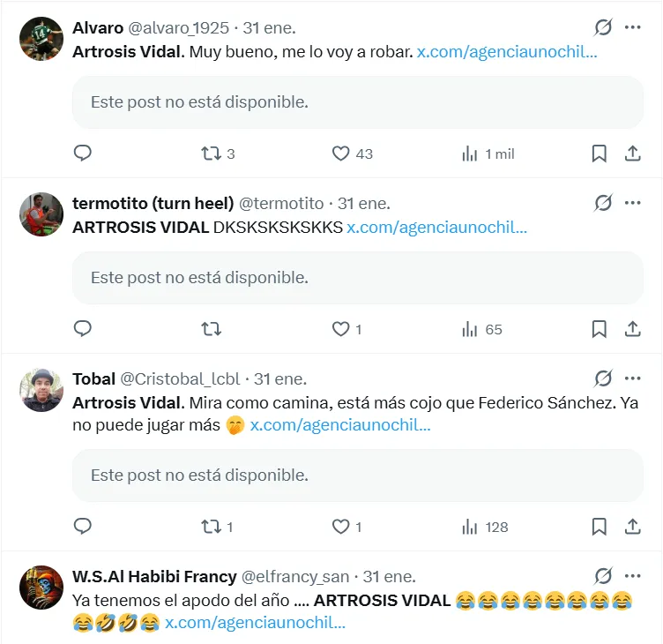Open more options on W.S.Al Habibi Francy's post
Viewport: 663px width, 644px height.
632,576
